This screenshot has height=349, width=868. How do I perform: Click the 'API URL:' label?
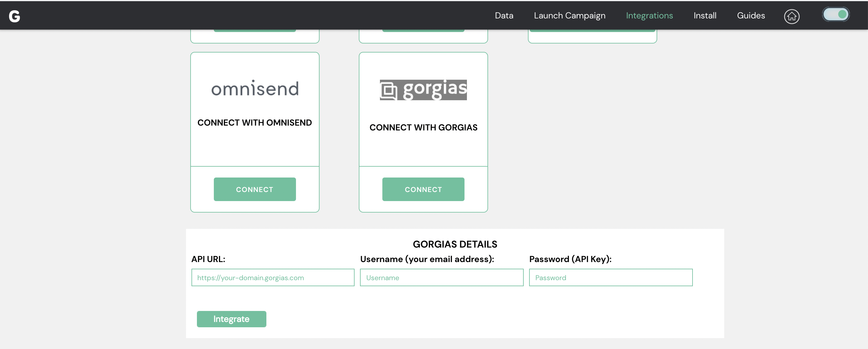coord(208,259)
